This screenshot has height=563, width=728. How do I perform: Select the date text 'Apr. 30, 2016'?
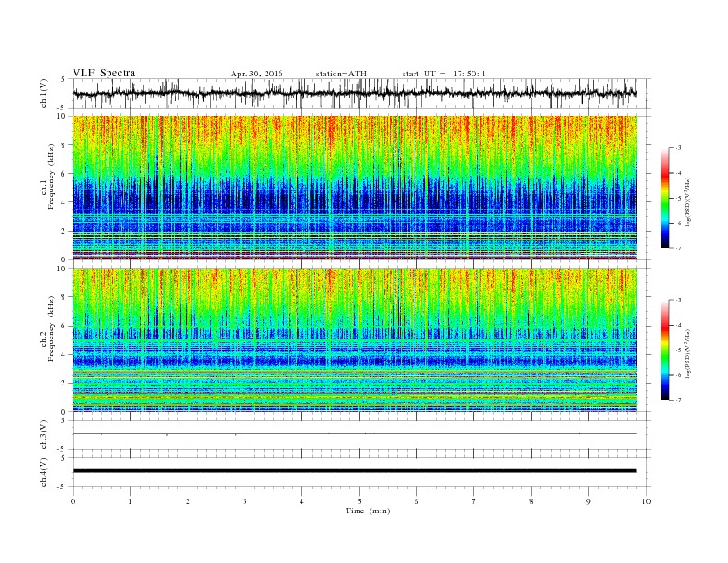point(256,74)
